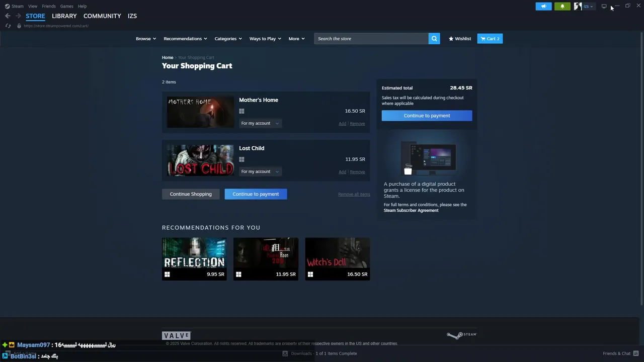Screen dimensions: 644x362
Task: Click Windows icon on Reflection card
Action: click(x=167, y=275)
